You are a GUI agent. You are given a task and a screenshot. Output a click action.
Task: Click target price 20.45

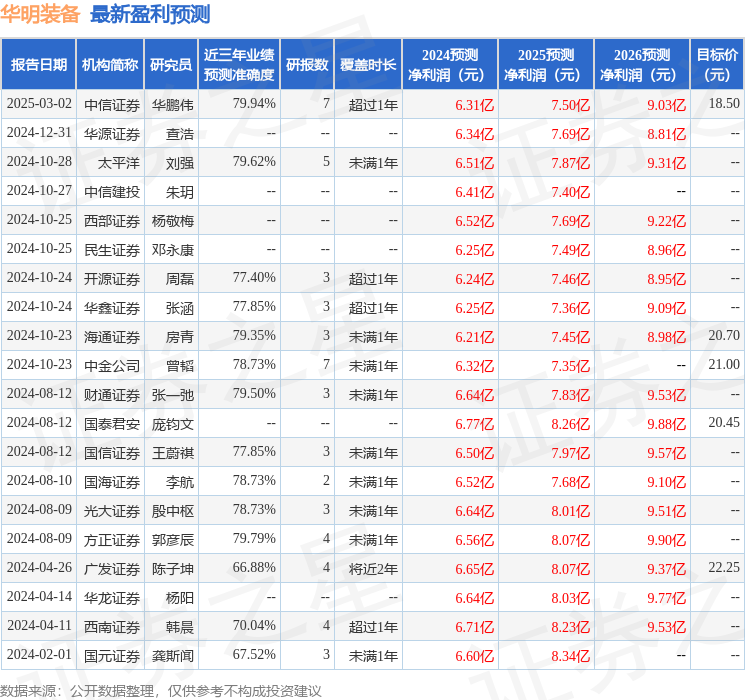coord(724,422)
